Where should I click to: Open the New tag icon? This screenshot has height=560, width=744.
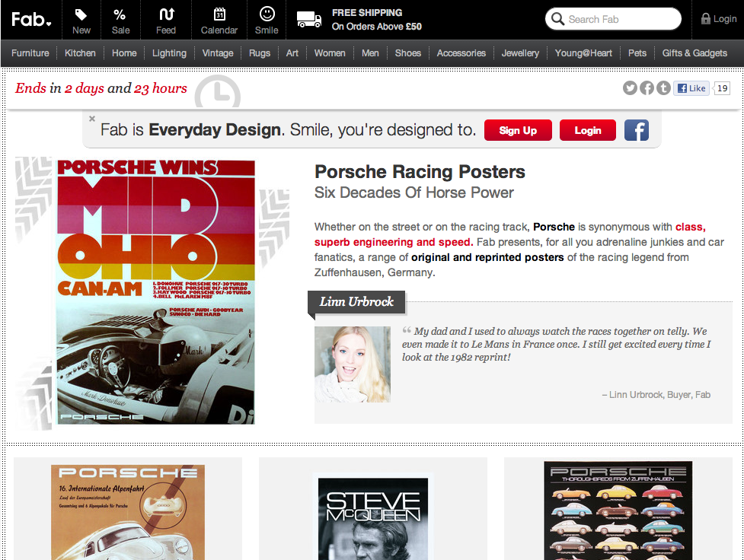click(81, 14)
